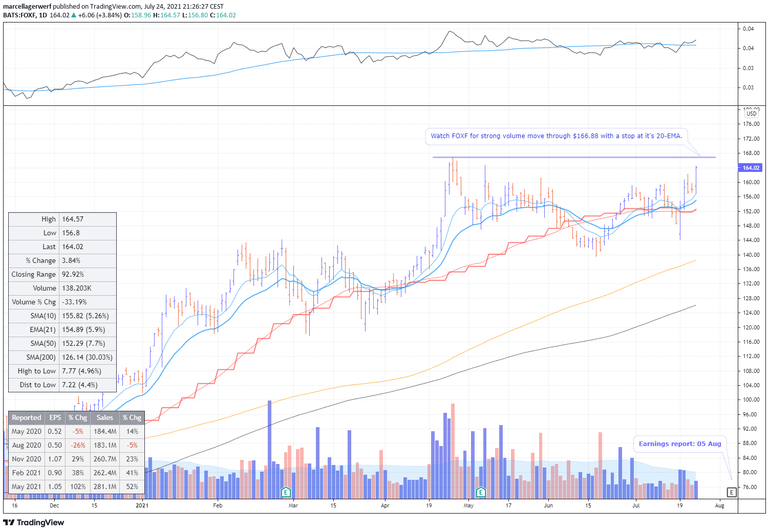The image size is (769, 532).
Task: Click the % Change 3.84% cell in stats table
Action: [x=88, y=260]
